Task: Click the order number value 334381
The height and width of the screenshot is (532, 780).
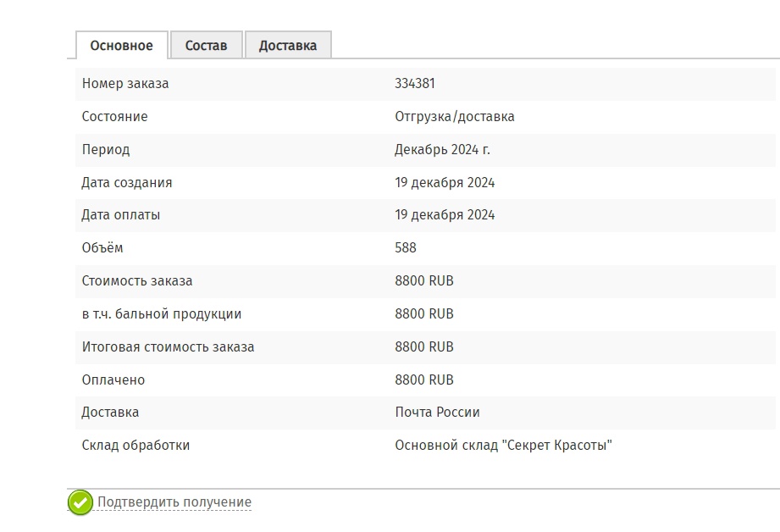Action: click(415, 84)
